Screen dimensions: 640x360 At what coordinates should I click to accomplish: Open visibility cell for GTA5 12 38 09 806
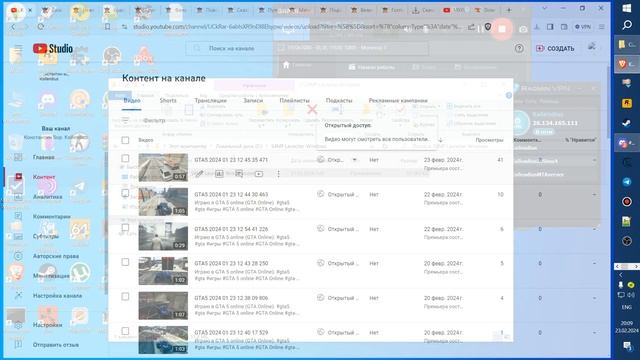pos(338,298)
